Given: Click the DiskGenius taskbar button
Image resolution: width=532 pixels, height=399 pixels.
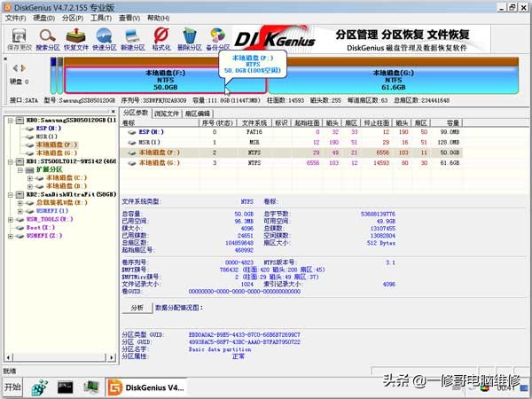Looking at the screenshot, I should pyautogui.click(x=146, y=387).
